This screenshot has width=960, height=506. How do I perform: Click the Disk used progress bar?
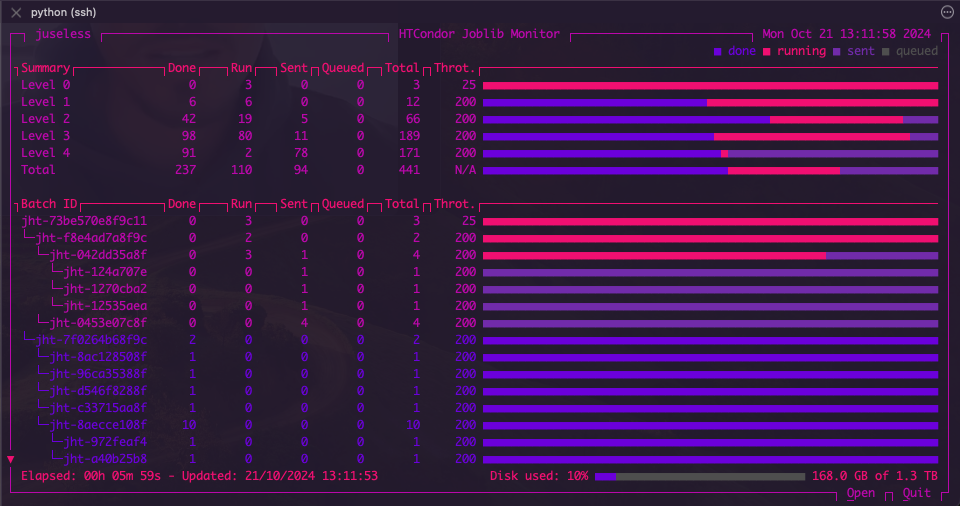(x=700, y=477)
